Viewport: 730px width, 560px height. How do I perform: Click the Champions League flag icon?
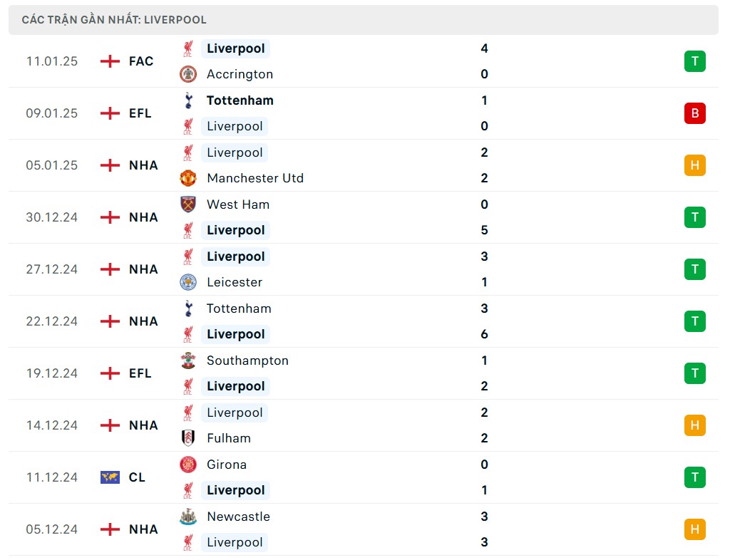pyautogui.click(x=110, y=477)
